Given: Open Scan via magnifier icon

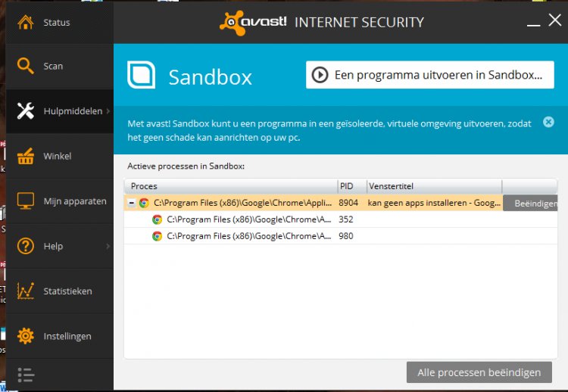Looking at the screenshot, I should [x=25, y=66].
